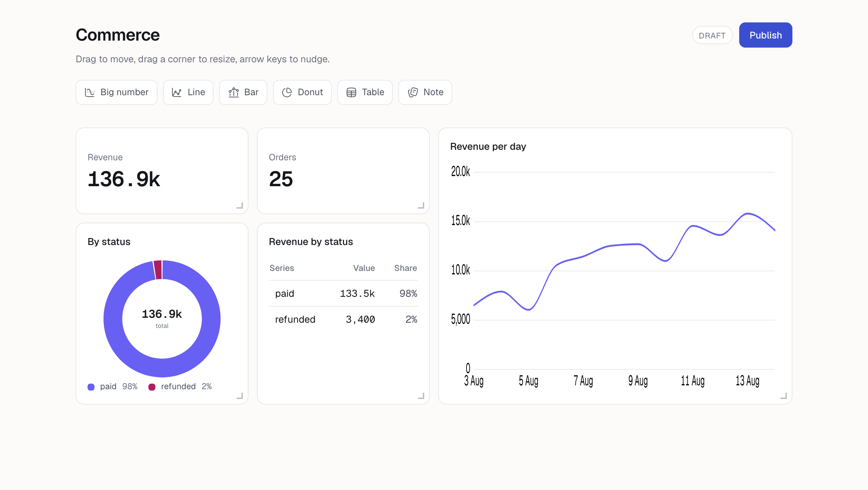This screenshot has width=868, height=490.
Task: Click the By status card resize handle
Action: (x=240, y=396)
